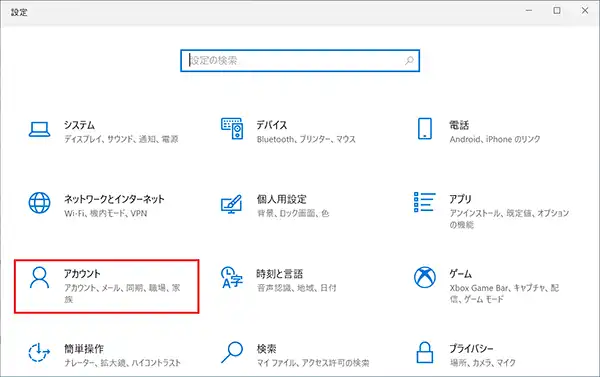Click the 時刻と言語 clock and letter icon
The image size is (600, 377).
click(x=232, y=277)
